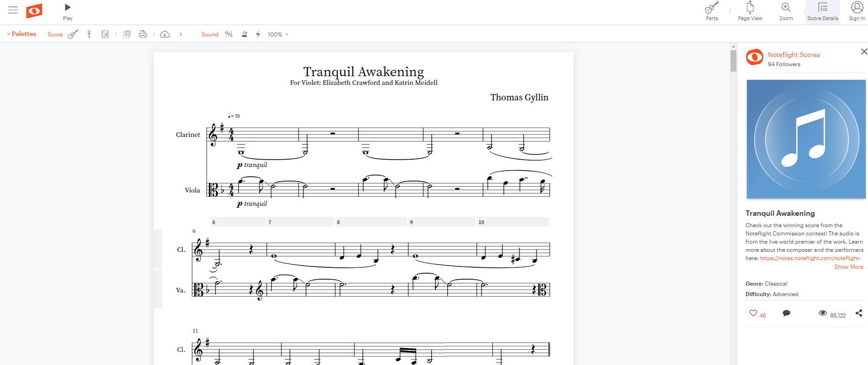Viewport: 868px width, 365px height.
Task: Click the subtitle For Violet dedication text
Action: [x=364, y=83]
